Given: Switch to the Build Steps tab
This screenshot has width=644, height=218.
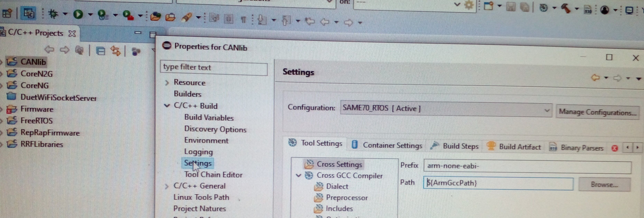Looking at the screenshot, I should [x=455, y=146].
